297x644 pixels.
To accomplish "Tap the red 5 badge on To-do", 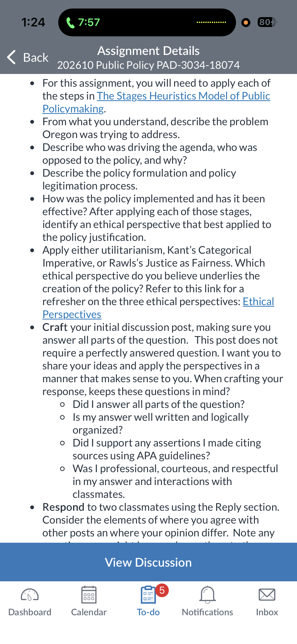I will (x=162, y=590).
